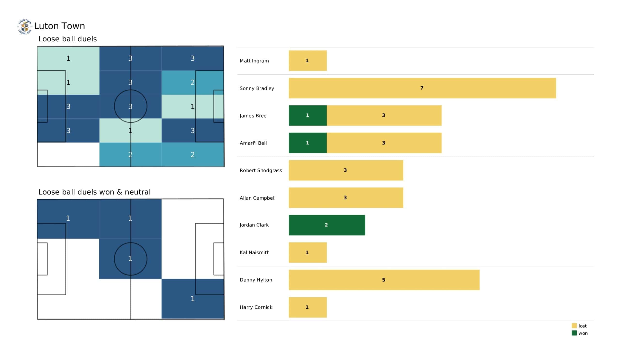Click the centre circle cell in the upper pitch
Image resolution: width=620 pixels, height=364 pixels.
point(130,106)
